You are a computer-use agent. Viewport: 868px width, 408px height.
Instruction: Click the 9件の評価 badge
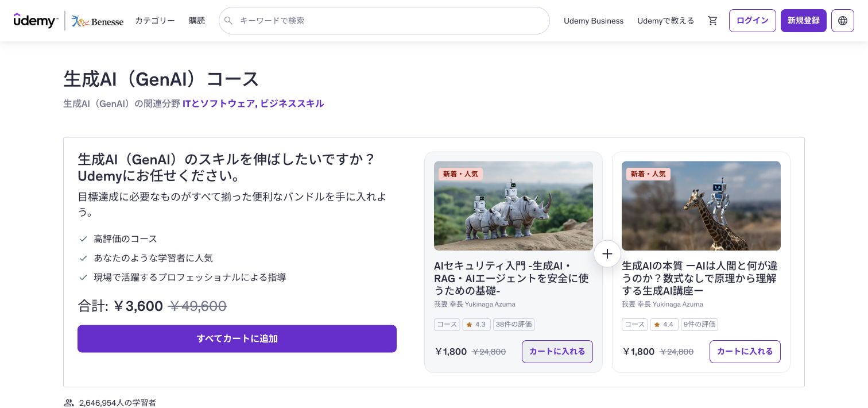(x=699, y=324)
